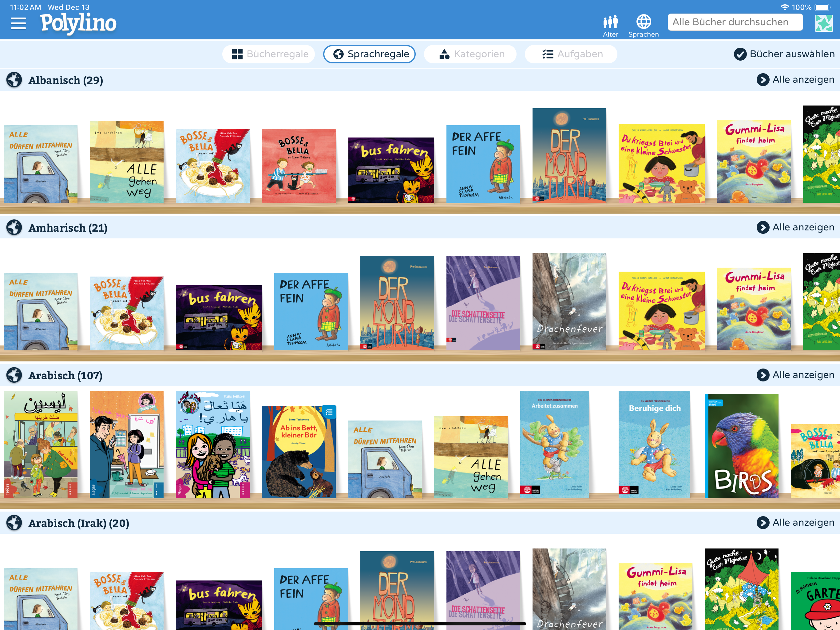Click the globe icon beside Albanisch (29)
840x630 pixels.
click(14, 80)
